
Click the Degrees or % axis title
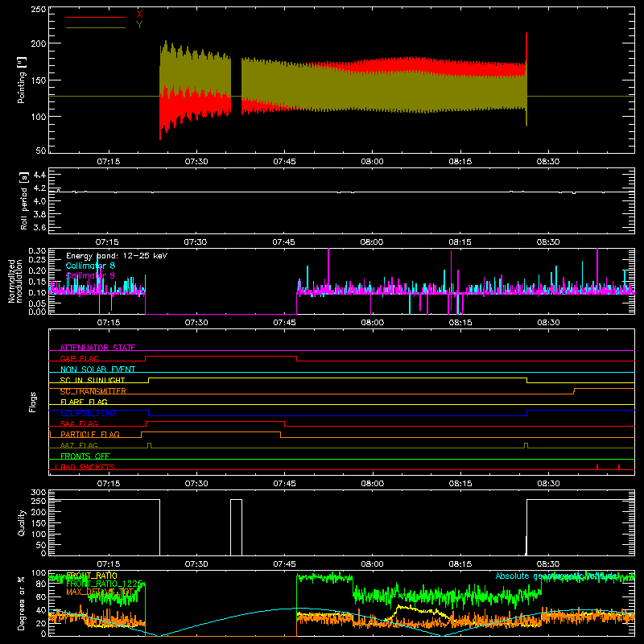click(22, 604)
